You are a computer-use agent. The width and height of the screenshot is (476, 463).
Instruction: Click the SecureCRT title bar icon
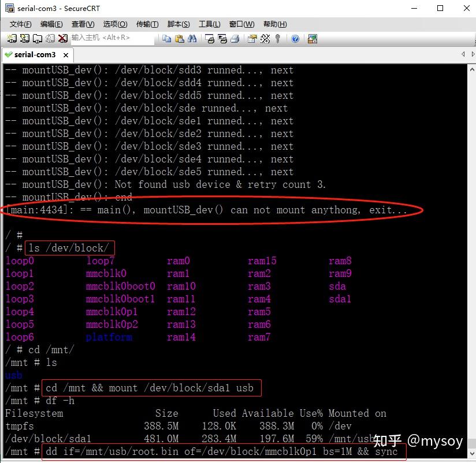[10, 8]
